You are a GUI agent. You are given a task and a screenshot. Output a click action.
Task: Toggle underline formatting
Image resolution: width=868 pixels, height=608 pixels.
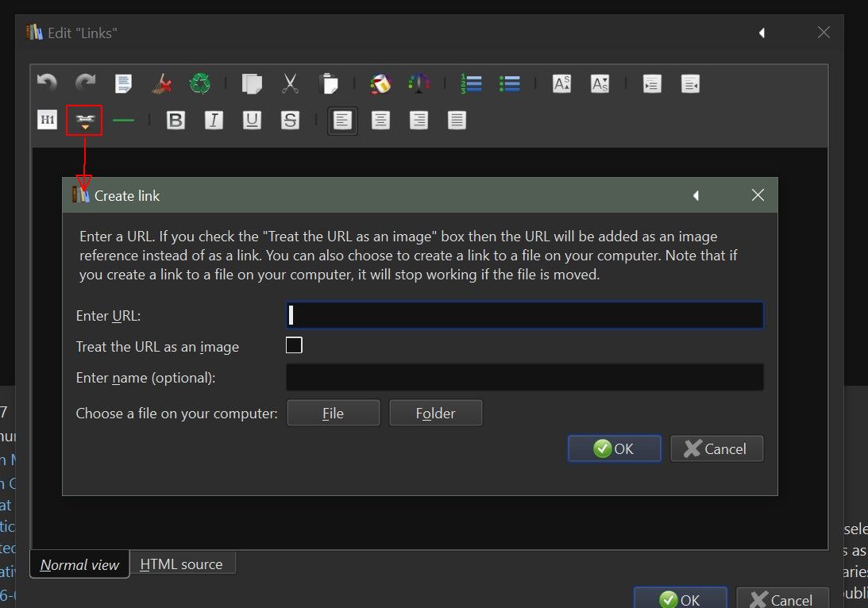252,120
